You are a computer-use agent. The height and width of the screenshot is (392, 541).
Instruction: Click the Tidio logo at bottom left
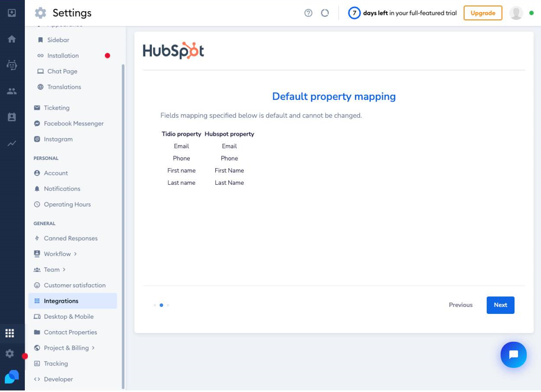point(12,376)
